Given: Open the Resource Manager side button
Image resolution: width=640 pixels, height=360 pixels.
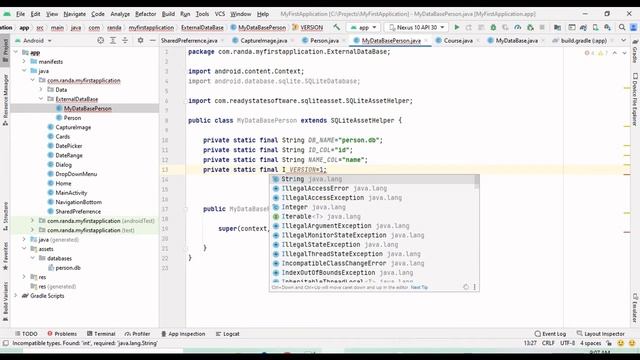Looking at the screenshot, I should point(5,100).
